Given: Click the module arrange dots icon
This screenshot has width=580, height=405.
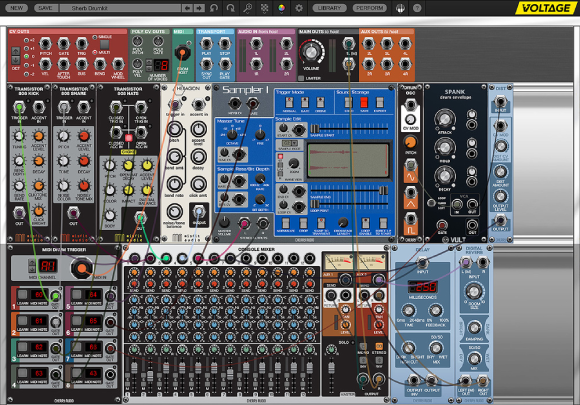Looking at the screenshot, I should tap(264, 8).
